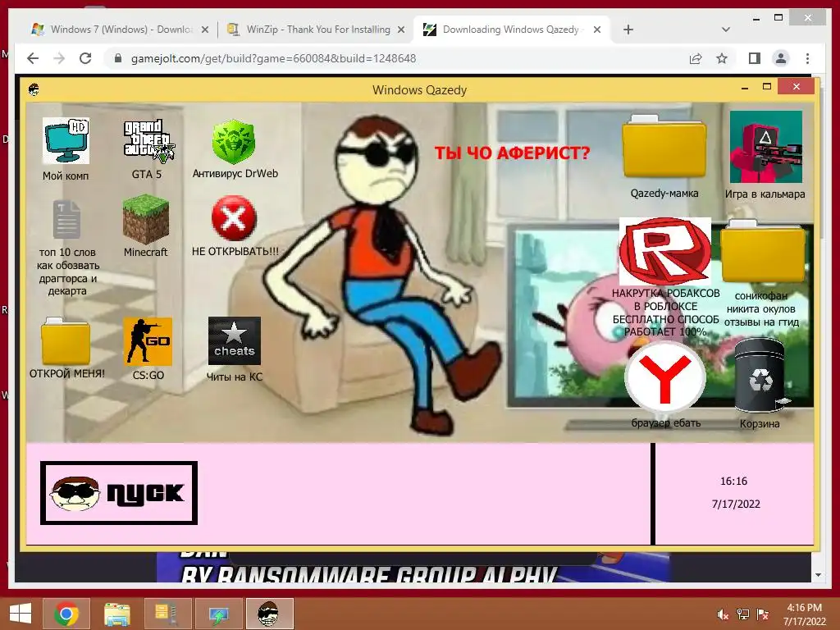840x630 pixels.
Task: Toggle the browser side panel
Action: [x=755, y=58]
